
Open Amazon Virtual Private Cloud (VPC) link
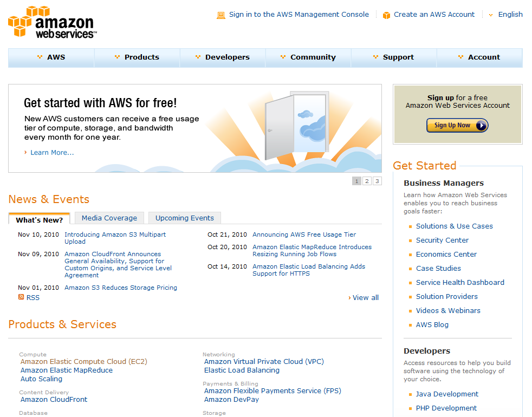[x=264, y=362]
